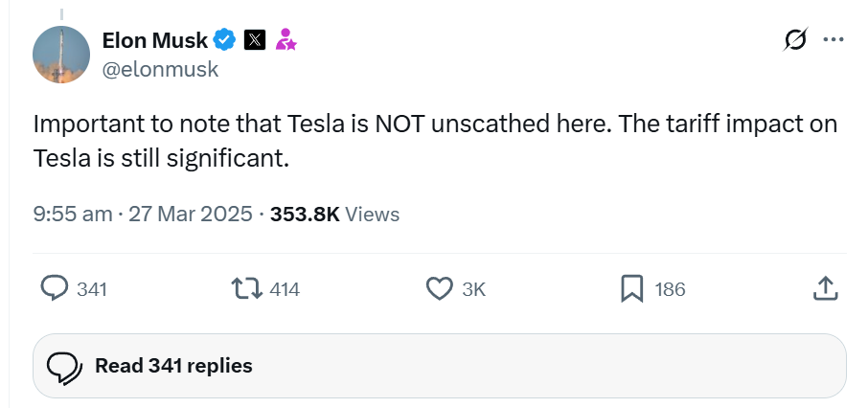Viewport: 868px width, 408px height.
Task: Like the tweet with the heart icon
Action: coord(439,289)
